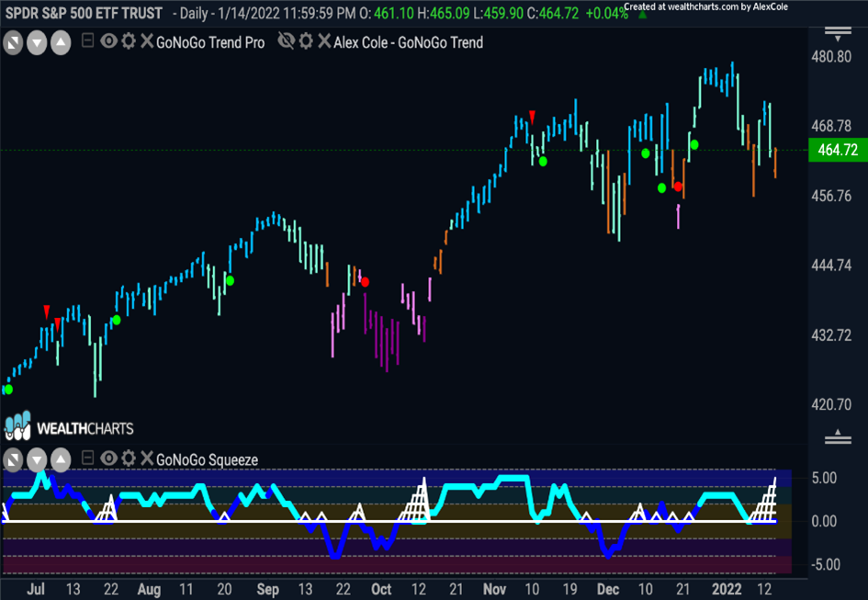Open settings for GoNoGo Trend Pro
868x600 pixels.
129,40
